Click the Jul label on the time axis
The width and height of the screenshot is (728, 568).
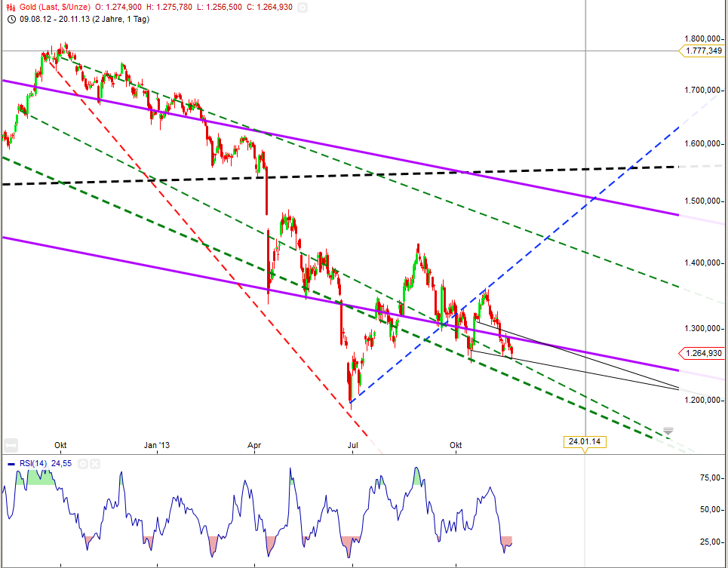(x=352, y=446)
